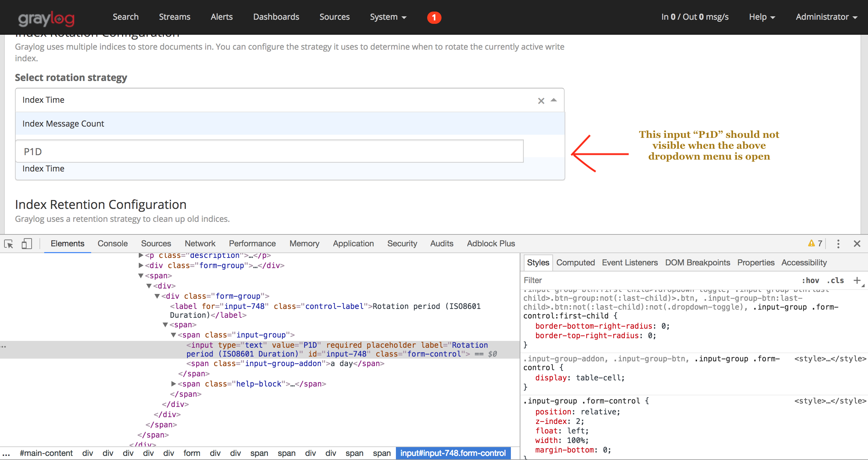The height and width of the screenshot is (460, 868).
Task: Collapse the input-group span node
Action: (173, 335)
